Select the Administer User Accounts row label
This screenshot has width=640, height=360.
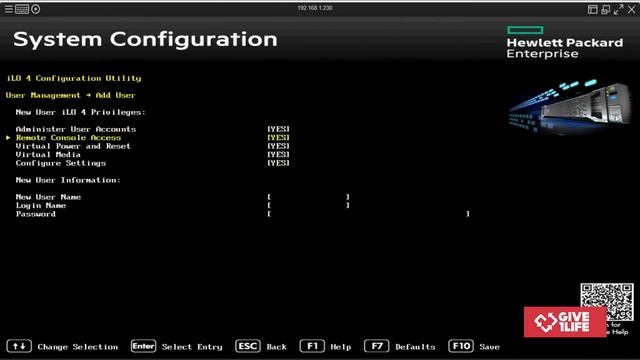click(76, 129)
